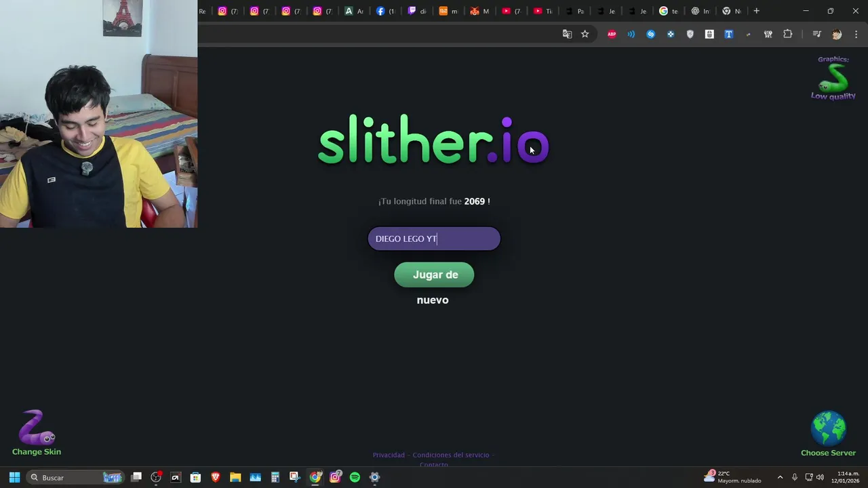Open the shield extension icon
The width and height of the screenshot is (868, 488).
tap(690, 34)
